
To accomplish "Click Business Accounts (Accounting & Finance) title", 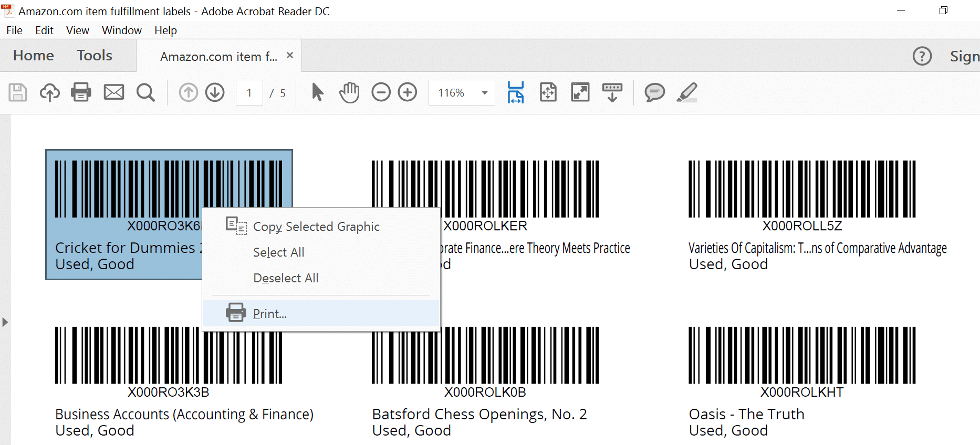I will point(184,415).
